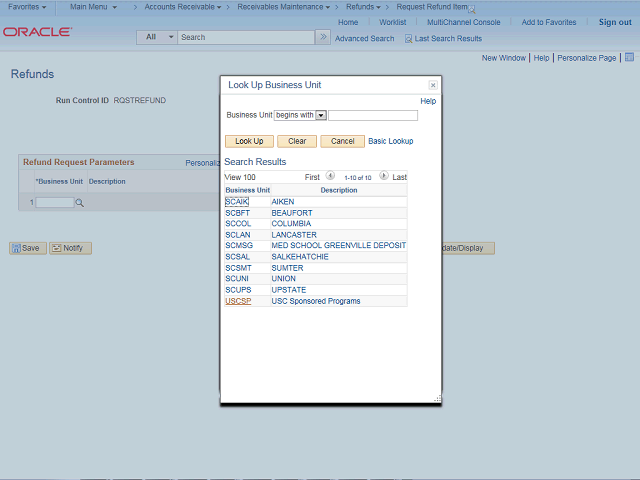Click the Cancel button in lookup dialog

[x=342, y=141]
